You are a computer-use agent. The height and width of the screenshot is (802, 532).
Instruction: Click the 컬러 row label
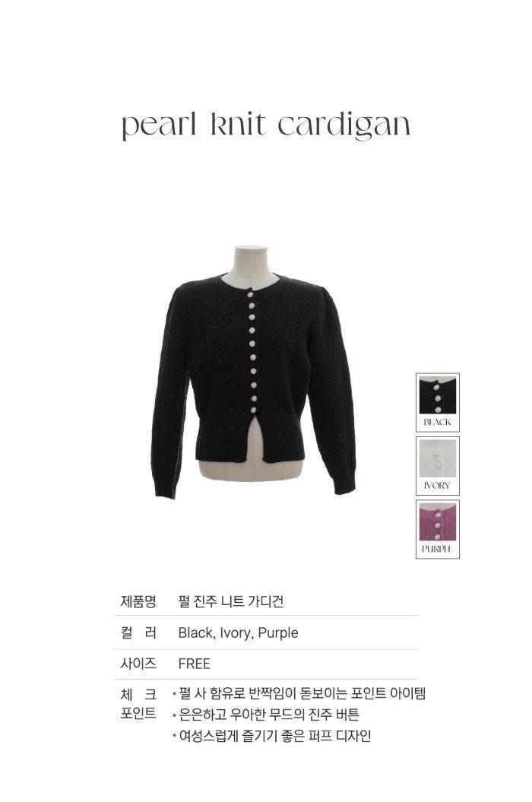point(138,632)
